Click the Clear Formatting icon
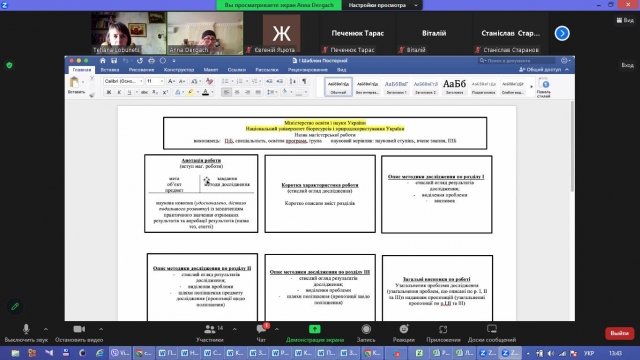The height and width of the screenshot is (360, 640). click(209, 81)
